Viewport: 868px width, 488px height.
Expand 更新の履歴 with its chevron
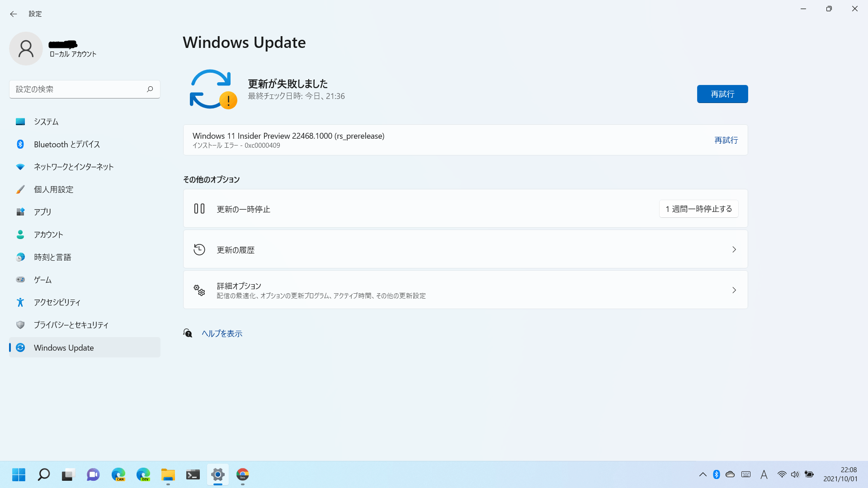(x=734, y=249)
